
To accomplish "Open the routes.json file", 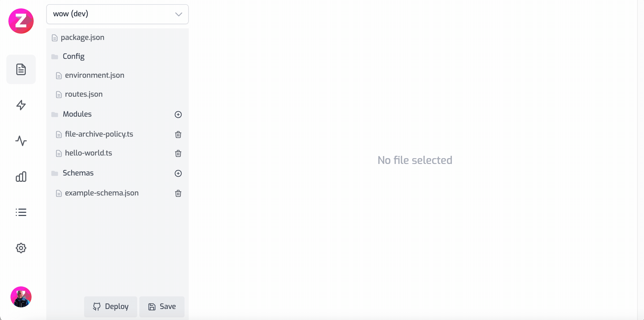I will (84, 94).
